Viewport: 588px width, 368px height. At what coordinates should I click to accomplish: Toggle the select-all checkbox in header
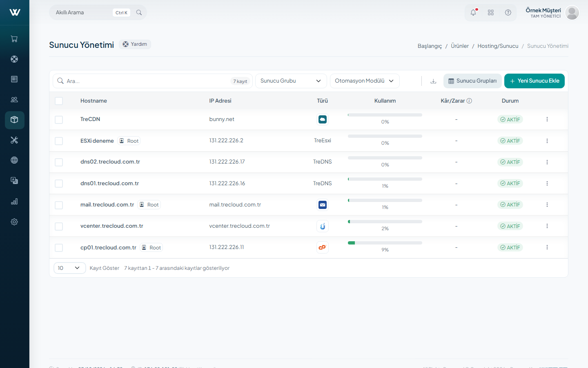59,101
